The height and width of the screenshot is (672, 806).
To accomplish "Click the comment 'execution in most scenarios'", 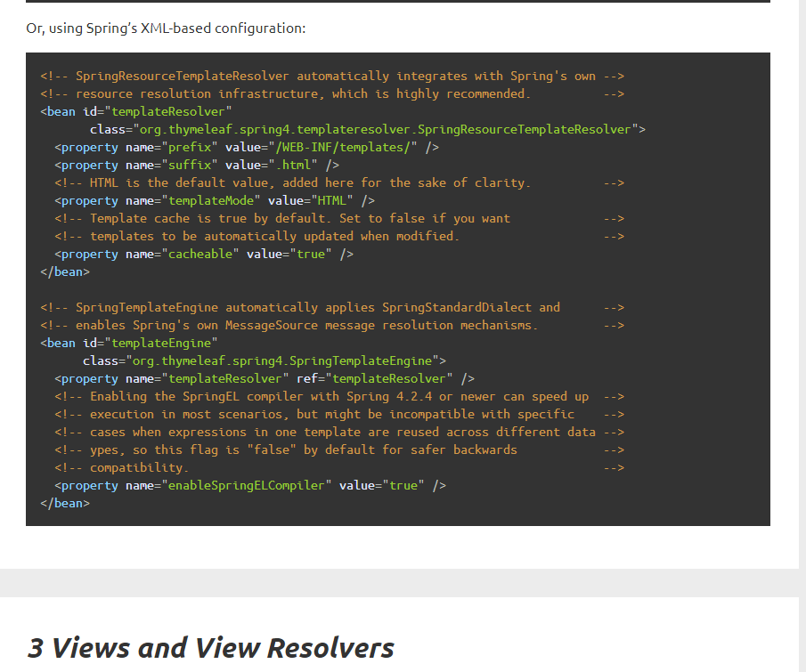I will click(339, 415).
